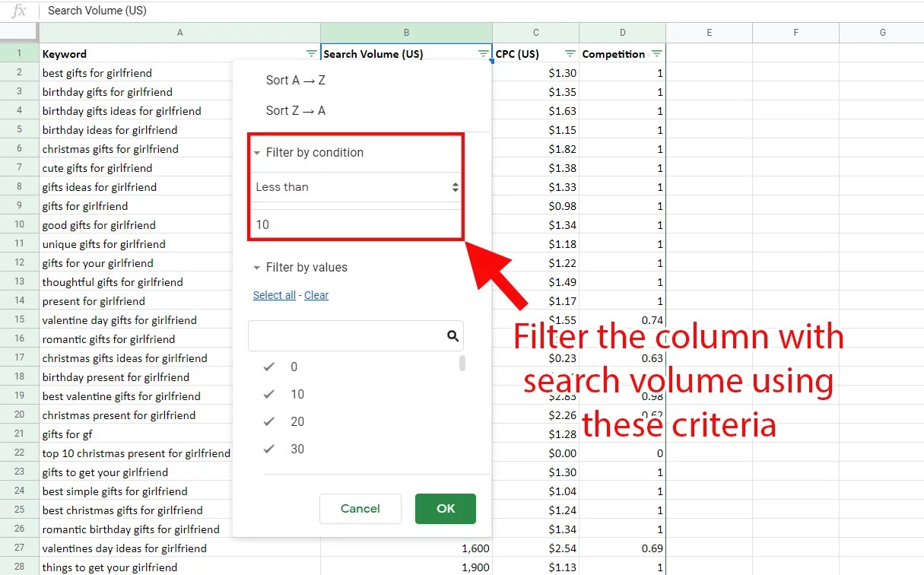Viewport: 924px width, 575px height.
Task: Apply the filter with the OK button
Action: 445,510
